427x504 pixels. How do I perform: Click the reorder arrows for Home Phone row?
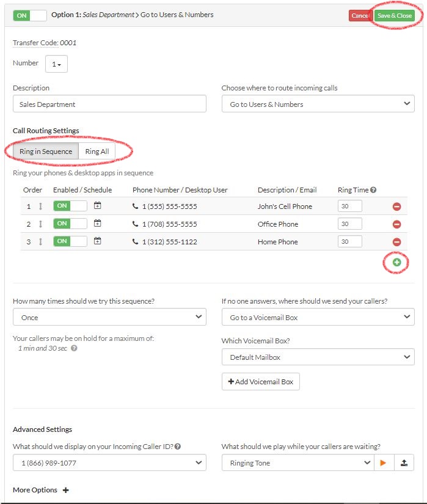tap(40, 241)
